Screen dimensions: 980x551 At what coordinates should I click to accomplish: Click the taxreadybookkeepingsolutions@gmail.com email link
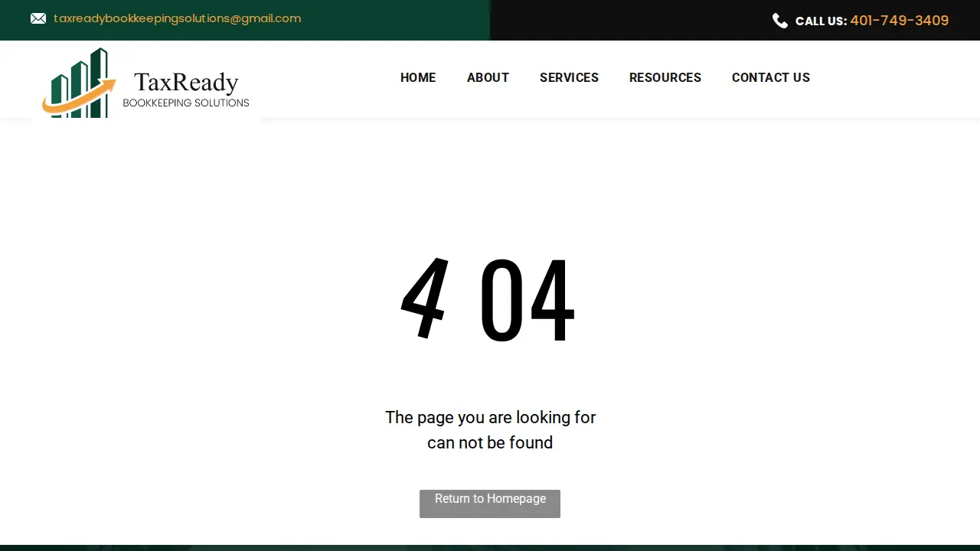point(177,18)
